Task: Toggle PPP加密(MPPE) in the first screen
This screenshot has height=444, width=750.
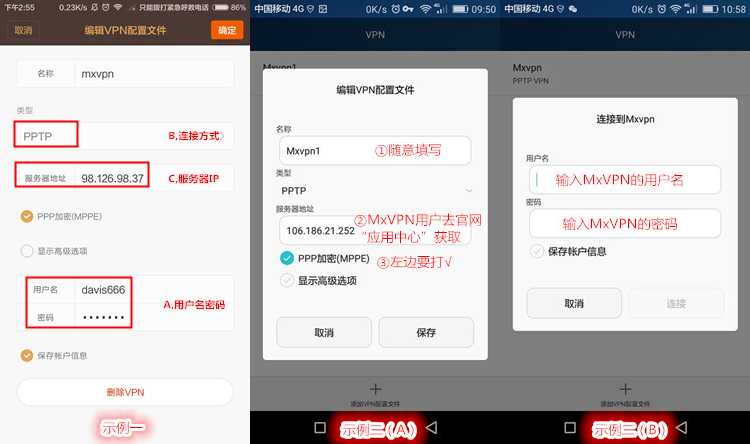Action: 27,216
